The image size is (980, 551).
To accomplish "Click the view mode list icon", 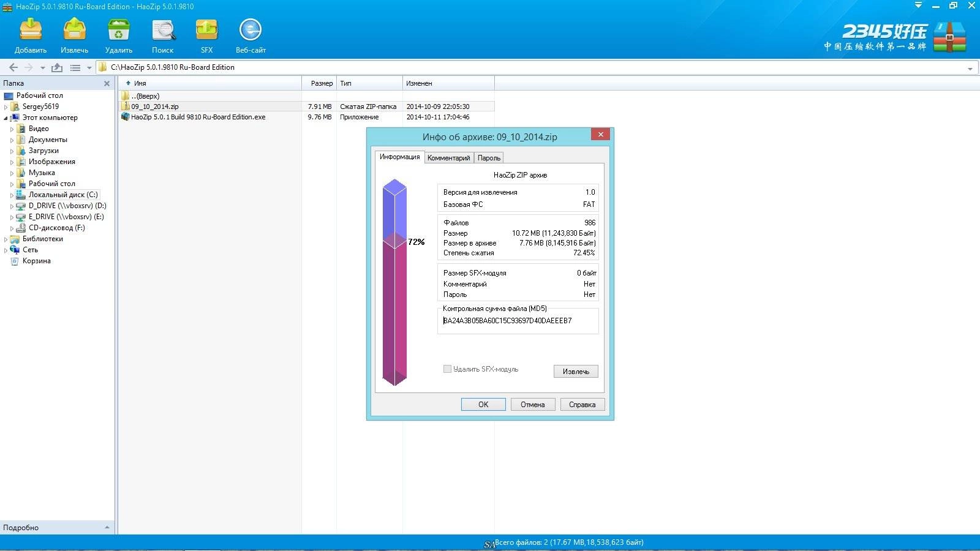I will 75,67.
